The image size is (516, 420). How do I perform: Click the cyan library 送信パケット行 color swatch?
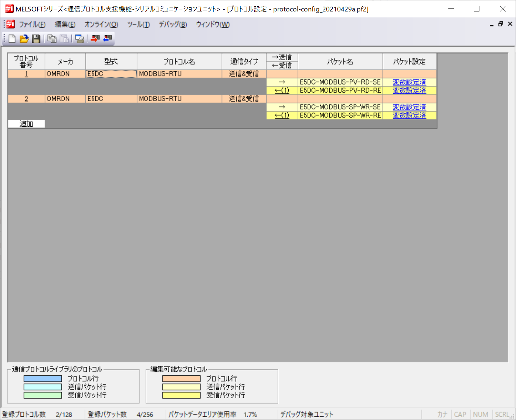pyautogui.click(x=43, y=387)
